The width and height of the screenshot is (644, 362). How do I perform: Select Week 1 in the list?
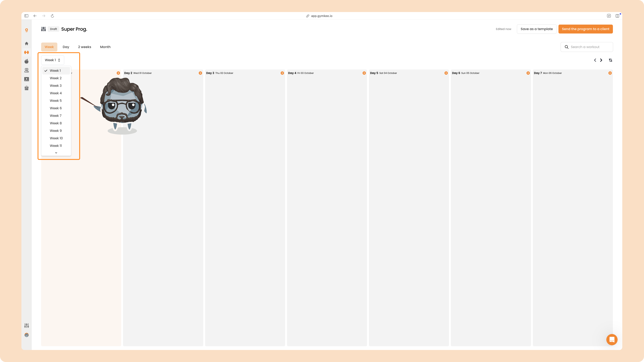[56, 71]
